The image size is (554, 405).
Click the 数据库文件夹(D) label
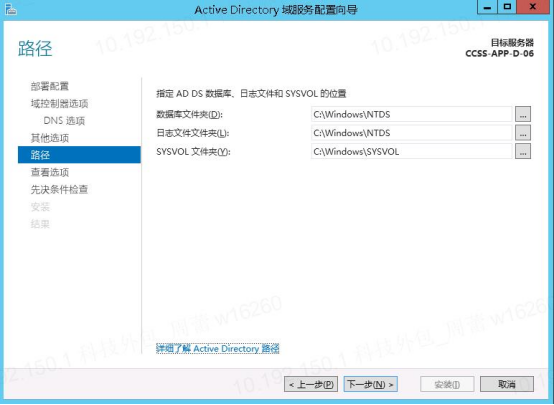tap(189, 115)
